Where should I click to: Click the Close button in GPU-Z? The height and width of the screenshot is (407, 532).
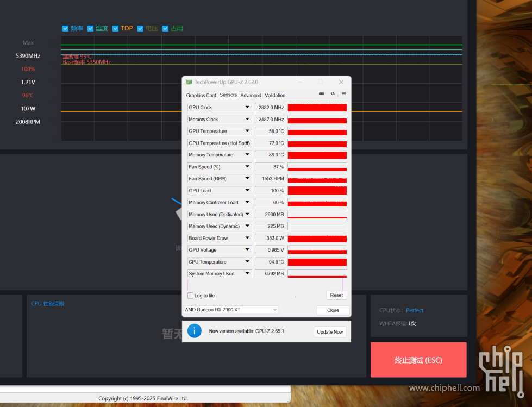[333, 310]
